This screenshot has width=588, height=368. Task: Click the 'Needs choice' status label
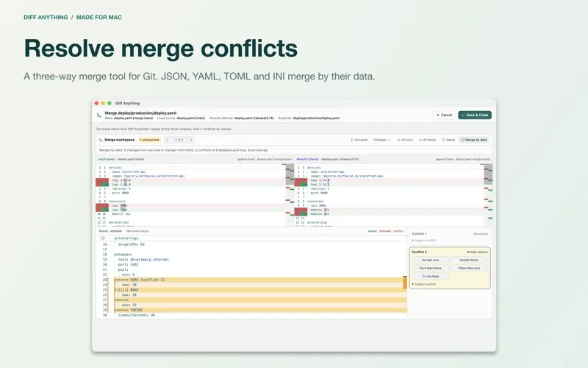click(x=477, y=252)
